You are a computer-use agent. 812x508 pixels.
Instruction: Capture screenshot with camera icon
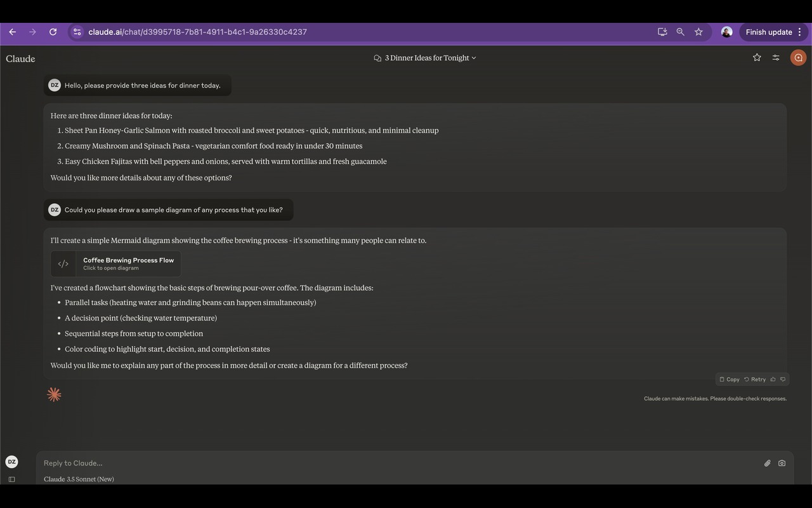[782, 463]
